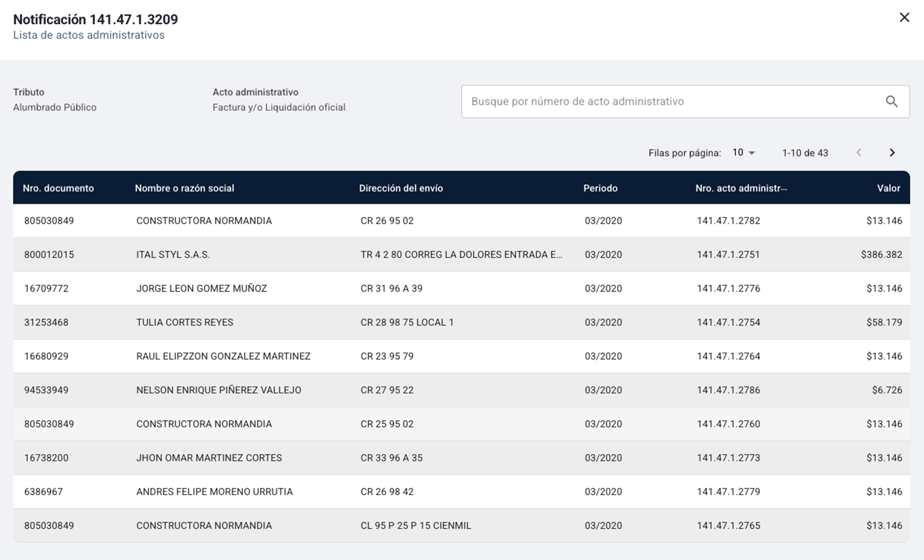
Task: Sort table by Valor column
Action: point(888,188)
